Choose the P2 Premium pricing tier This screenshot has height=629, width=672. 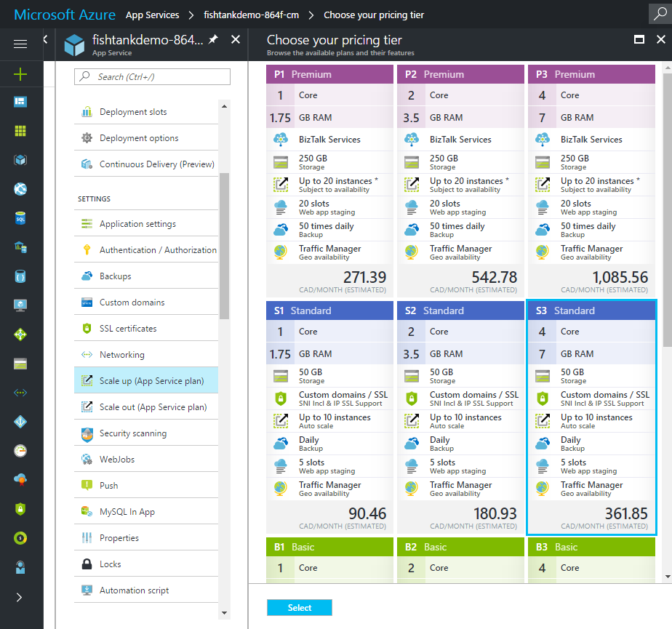point(460,181)
